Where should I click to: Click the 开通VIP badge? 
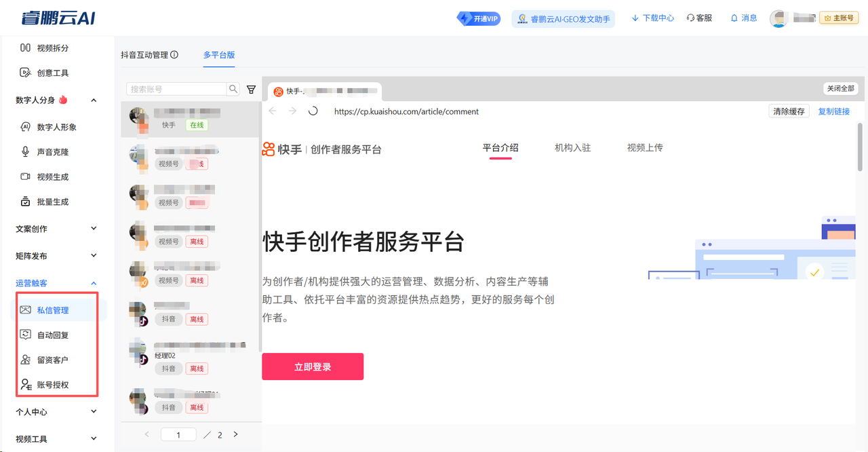coord(479,18)
